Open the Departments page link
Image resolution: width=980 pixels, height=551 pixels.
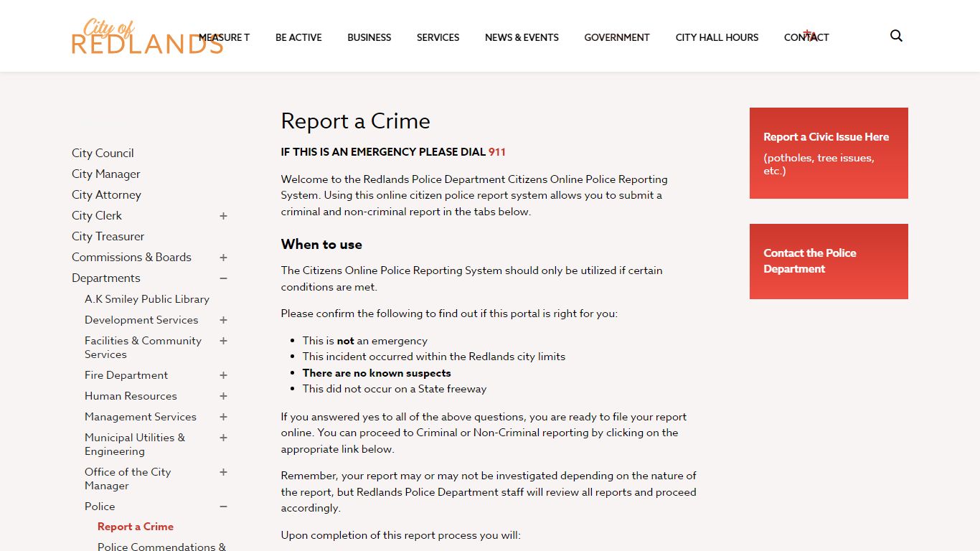click(106, 278)
